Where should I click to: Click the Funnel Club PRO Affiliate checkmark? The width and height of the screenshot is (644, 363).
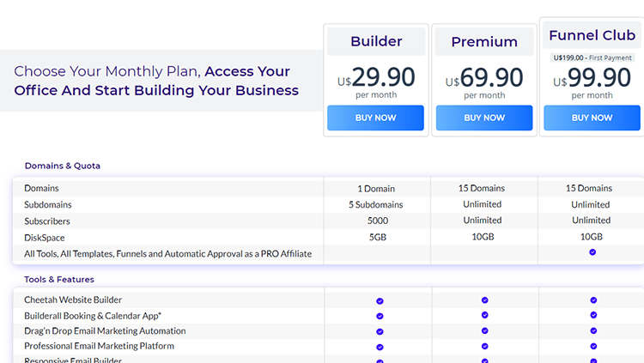592,252
